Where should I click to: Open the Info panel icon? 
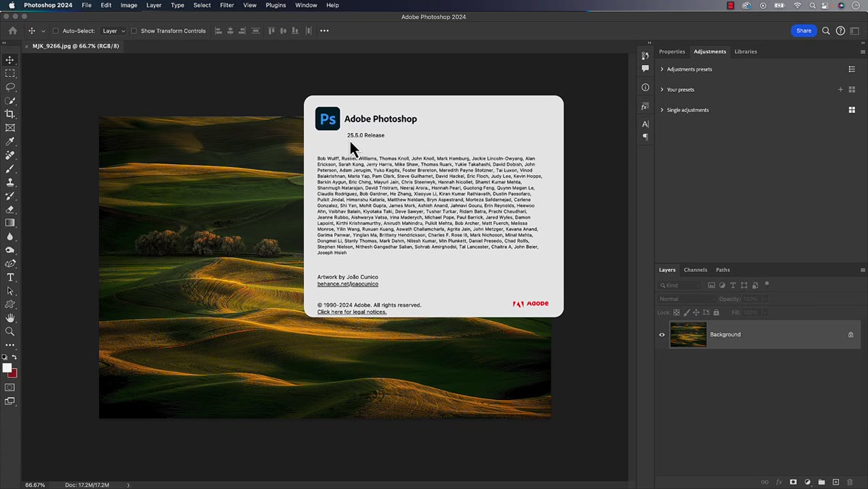645,87
